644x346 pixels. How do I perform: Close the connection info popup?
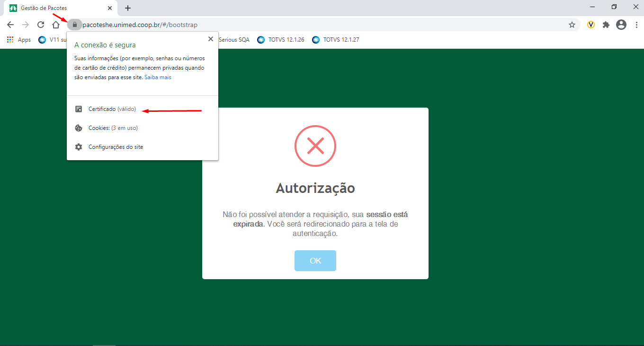211,39
